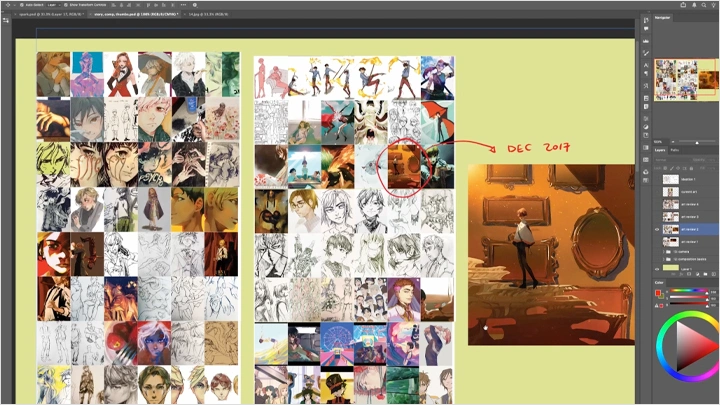The width and height of the screenshot is (720, 405).
Task: Hide the art review 2 layer
Action: pos(657,229)
